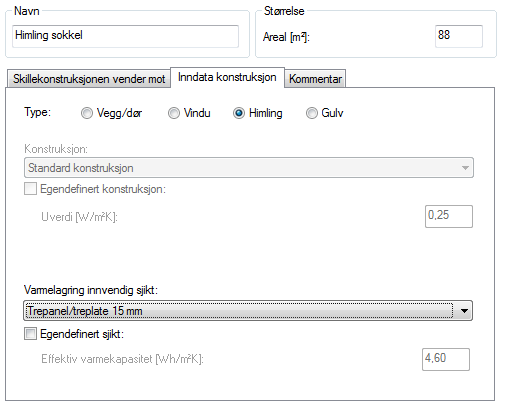Select the Vindu type option

[x=174, y=113]
